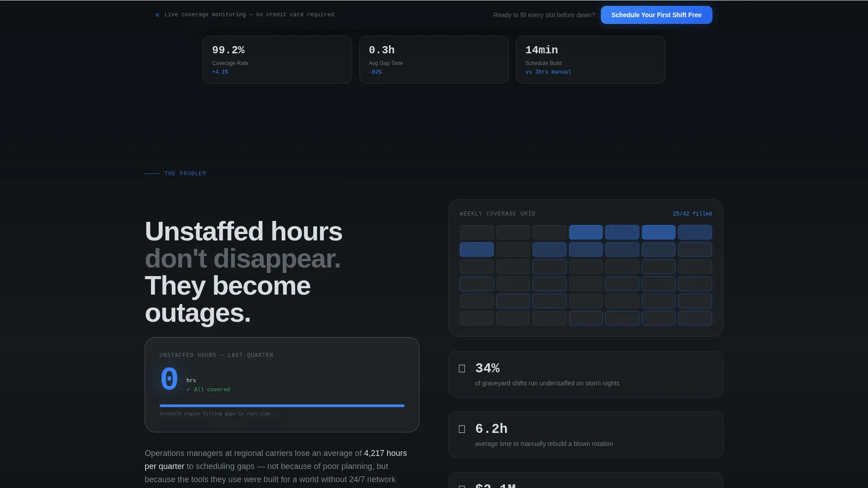Click the large '0' hours counter
This screenshot has height=488, width=868.
(x=170, y=379)
